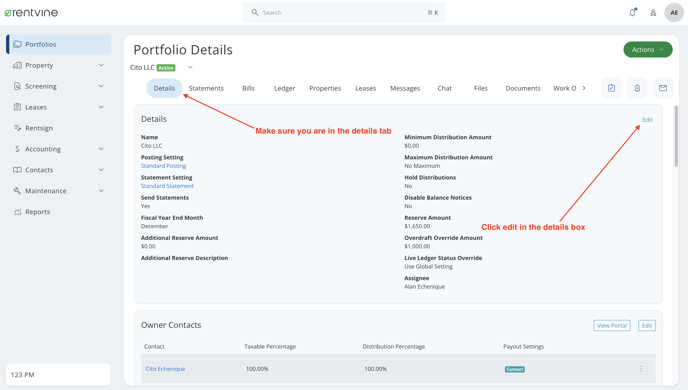
Task: Click the View Portal button
Action: coord(612,326)
